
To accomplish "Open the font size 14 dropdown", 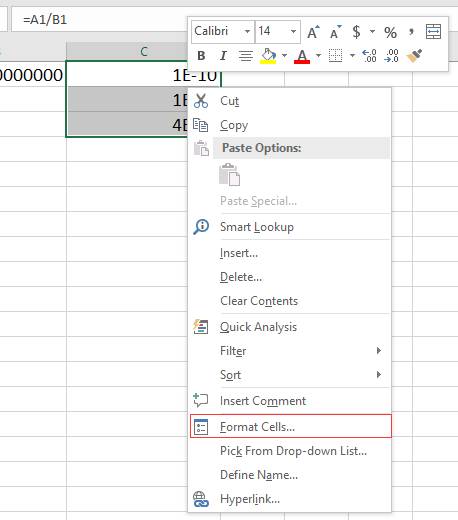I will coord(293,32).
